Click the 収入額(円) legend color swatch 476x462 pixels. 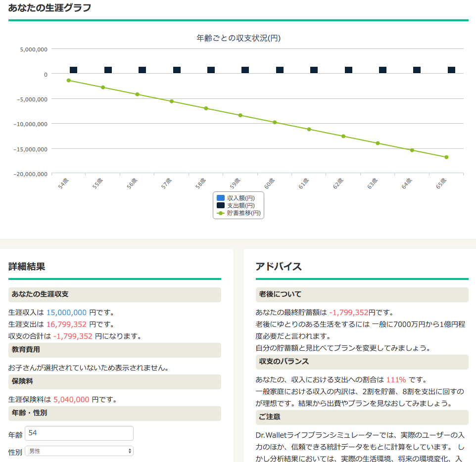pyautogui.click(x=221, y=198)
